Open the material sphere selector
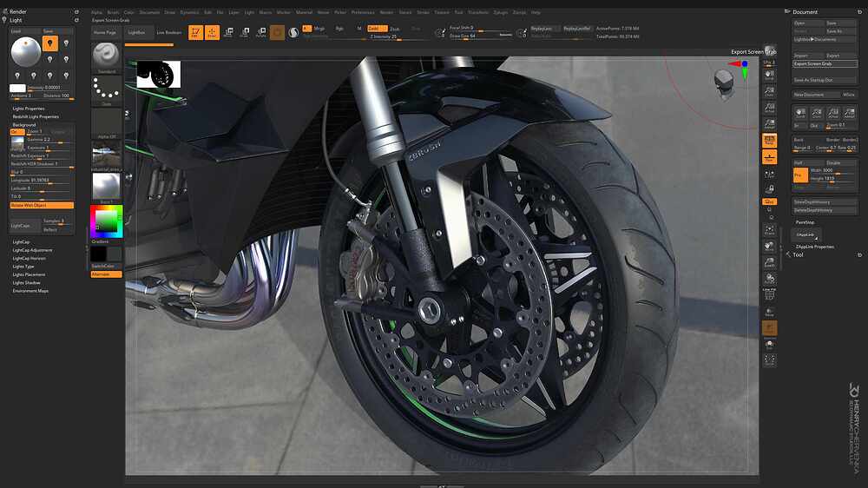868x488 pixels. coord(106,188)
